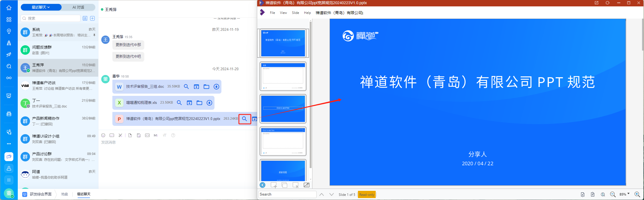
Task: Click the 技术评审报告_三组.doc file name
Action: pos(145,87)
